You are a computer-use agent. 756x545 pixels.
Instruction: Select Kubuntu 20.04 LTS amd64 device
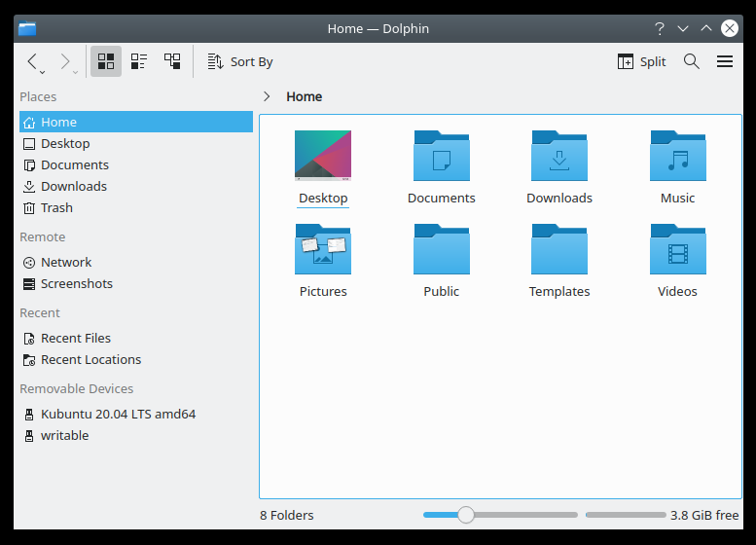pyautogui.click(x=118, y=414)
